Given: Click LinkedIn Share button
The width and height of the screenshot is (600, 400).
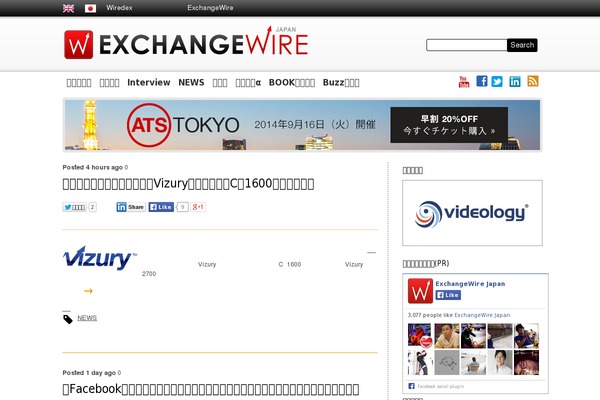Looking at the screenshot, I should pyautogui.click(x=130, y=207).
